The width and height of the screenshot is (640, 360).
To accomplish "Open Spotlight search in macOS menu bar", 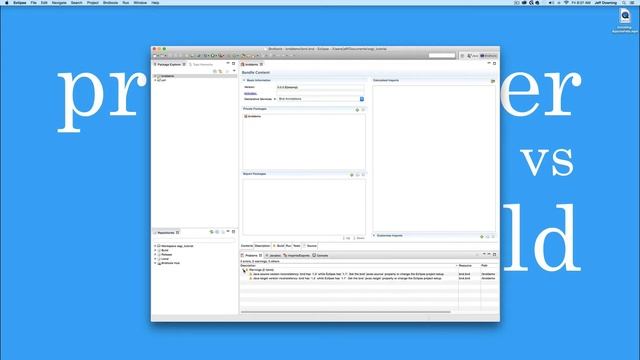I will tap(624, 3).
